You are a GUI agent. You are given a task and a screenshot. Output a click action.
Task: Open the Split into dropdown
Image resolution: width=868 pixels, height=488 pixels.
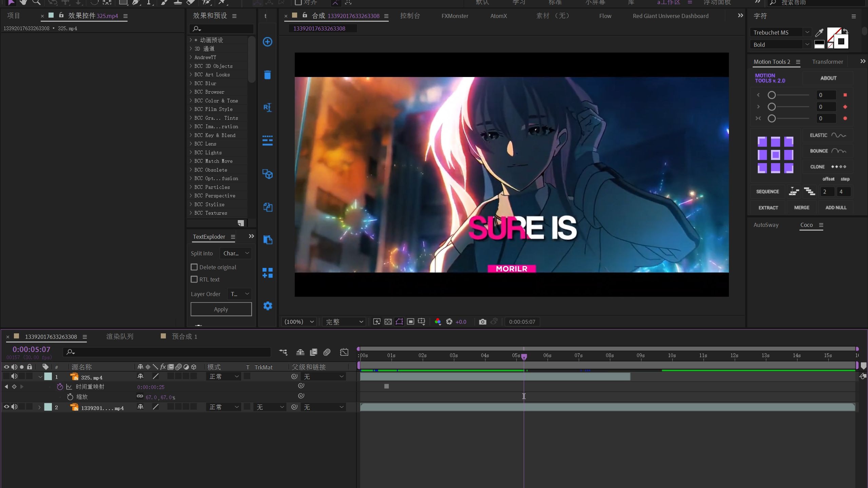236,253
